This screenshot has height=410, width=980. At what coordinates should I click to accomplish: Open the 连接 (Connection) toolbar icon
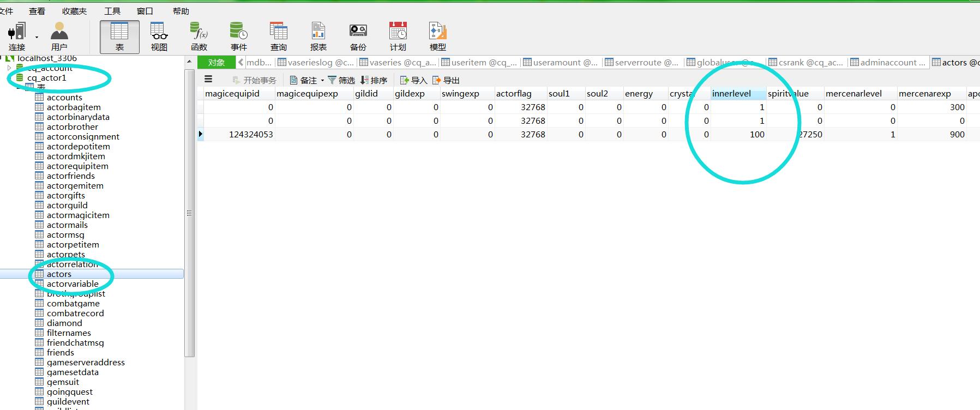(x=17, y=36)
